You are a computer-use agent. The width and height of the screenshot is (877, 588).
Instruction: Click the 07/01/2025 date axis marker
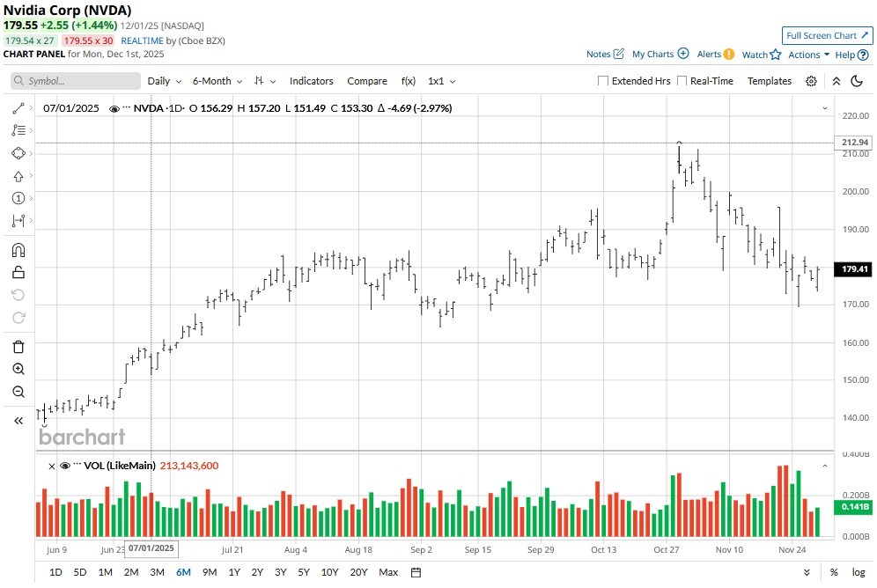point(151,549)
